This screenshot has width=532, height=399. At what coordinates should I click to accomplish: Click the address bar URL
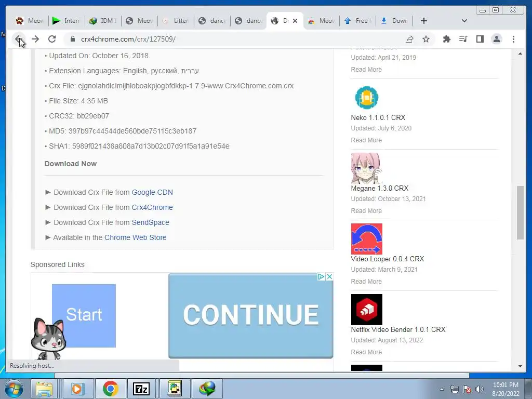click(128, 39)
